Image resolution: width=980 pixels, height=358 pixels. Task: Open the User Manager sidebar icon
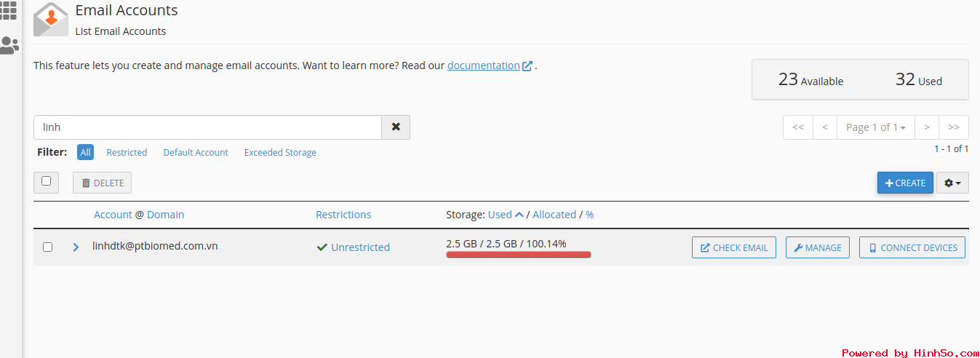9,47
